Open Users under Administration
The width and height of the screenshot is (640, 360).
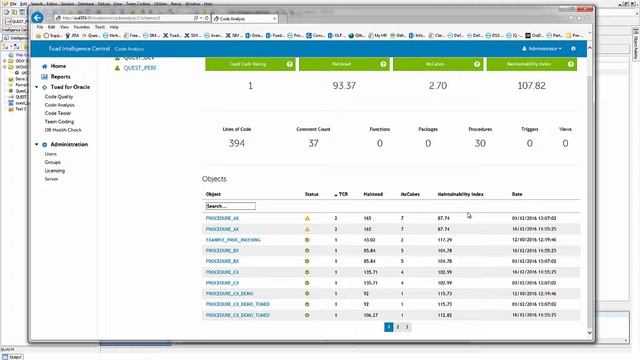[51, 154]
